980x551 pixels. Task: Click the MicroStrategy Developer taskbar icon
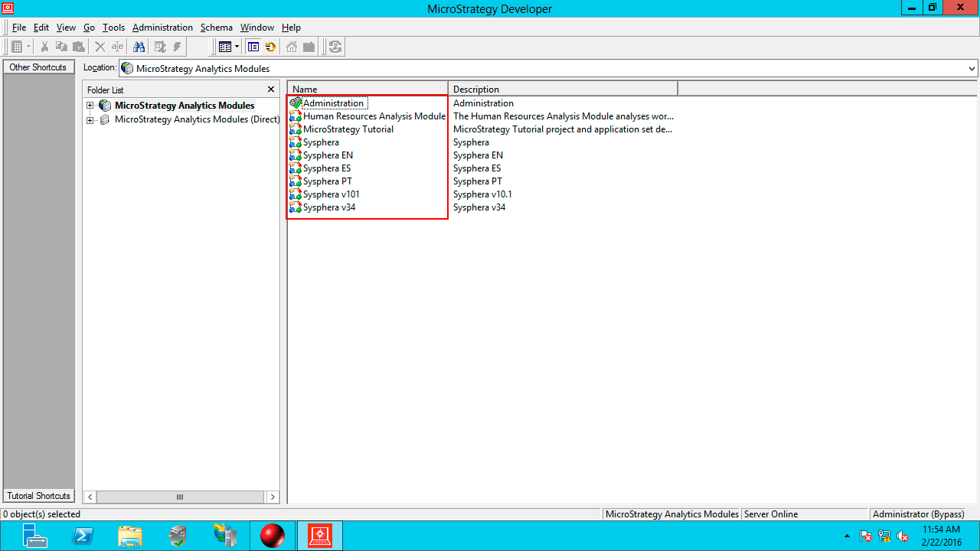[319, 536]
